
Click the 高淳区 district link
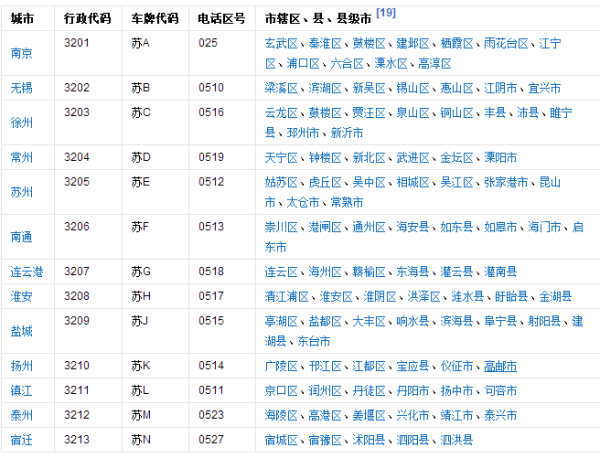click(435, 64)
